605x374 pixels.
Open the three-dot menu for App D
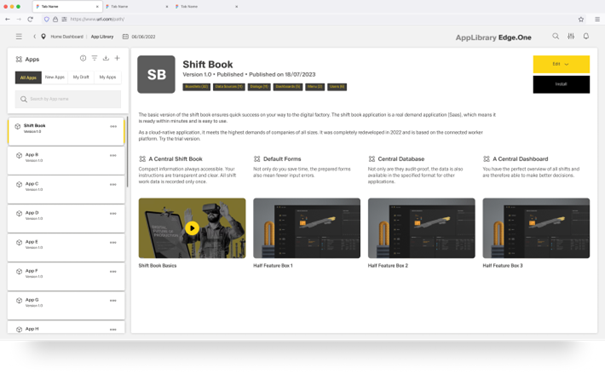[x=113, y=213]
